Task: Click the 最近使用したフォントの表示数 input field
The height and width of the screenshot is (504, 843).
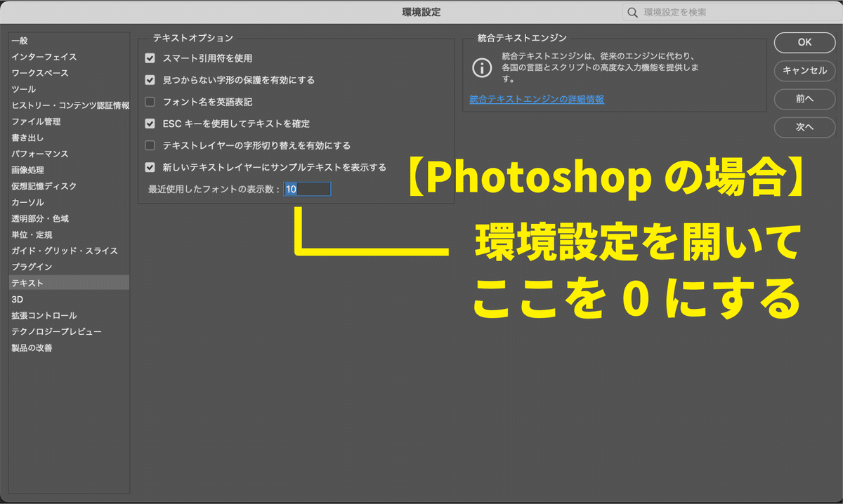Action: tap(307, 189)
